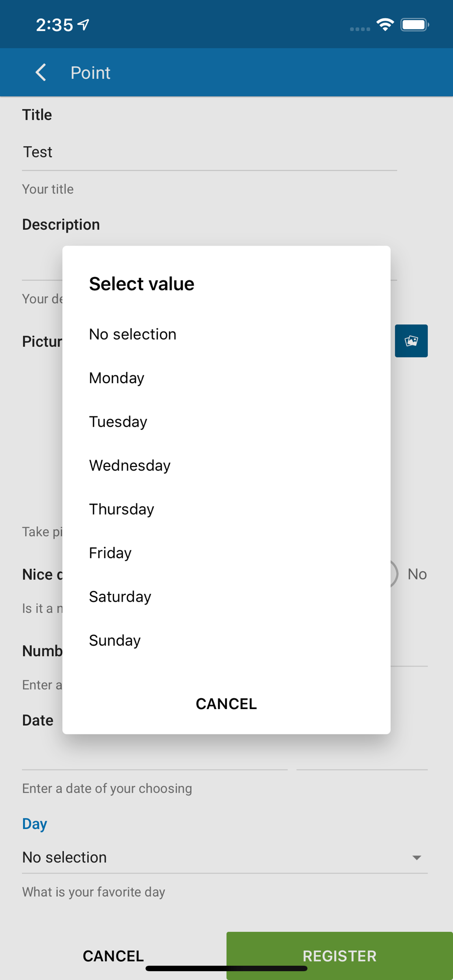Screen dimensions: 453x980
Task: Dismiss dialog with its CANCEL button
Action: 226,704
